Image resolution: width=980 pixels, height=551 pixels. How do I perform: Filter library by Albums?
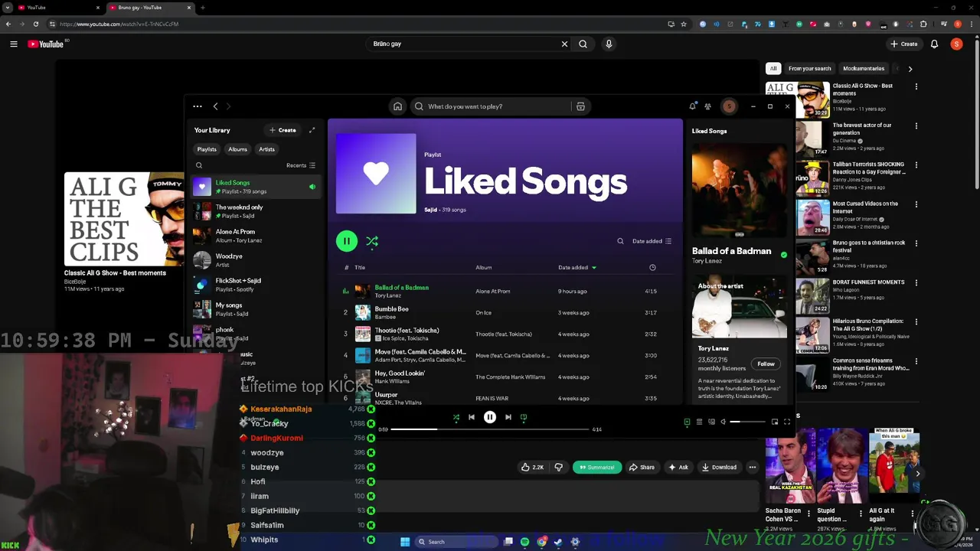tap(237, 149)
